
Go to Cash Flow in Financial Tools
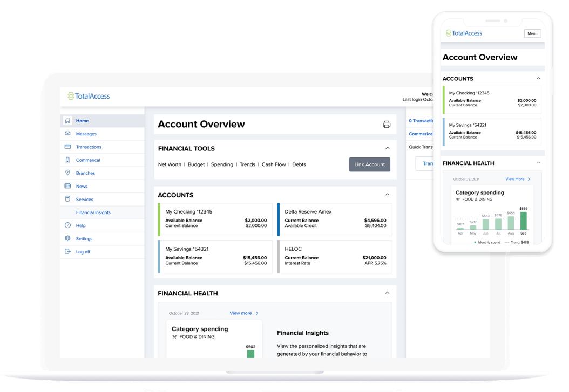274,164
